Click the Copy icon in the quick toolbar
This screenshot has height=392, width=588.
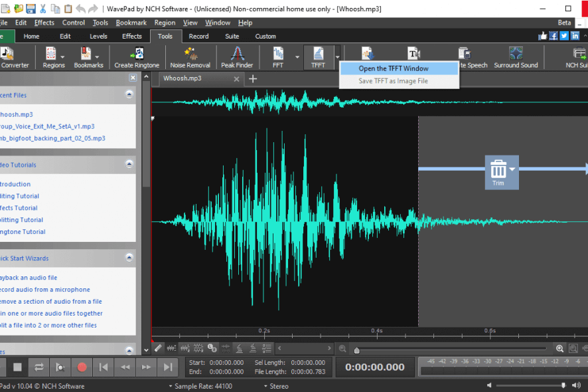coord(56,8)
